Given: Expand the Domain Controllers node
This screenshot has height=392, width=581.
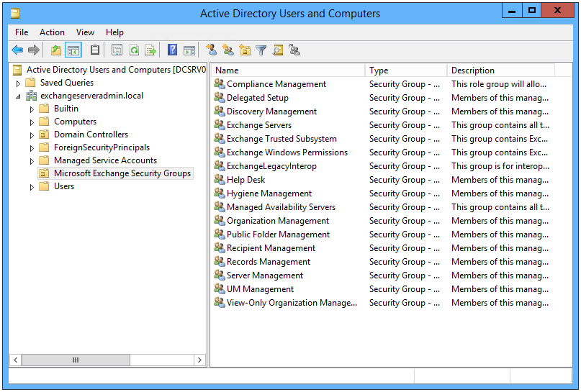Looking at the screenshot, I should point(32,135).
